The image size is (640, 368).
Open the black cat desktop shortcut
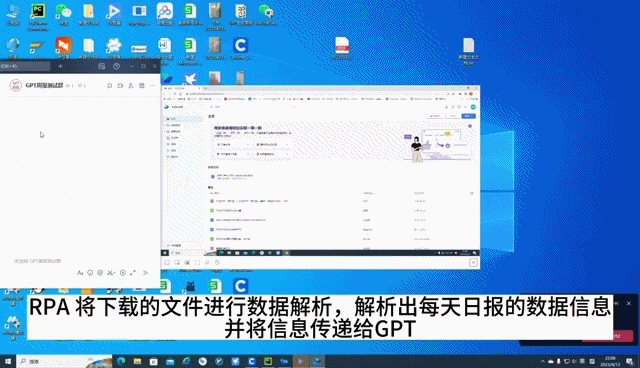[x=190, y=286]
